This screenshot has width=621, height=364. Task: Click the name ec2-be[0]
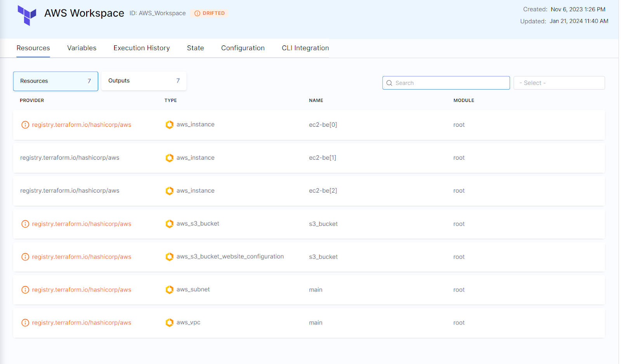323,125
